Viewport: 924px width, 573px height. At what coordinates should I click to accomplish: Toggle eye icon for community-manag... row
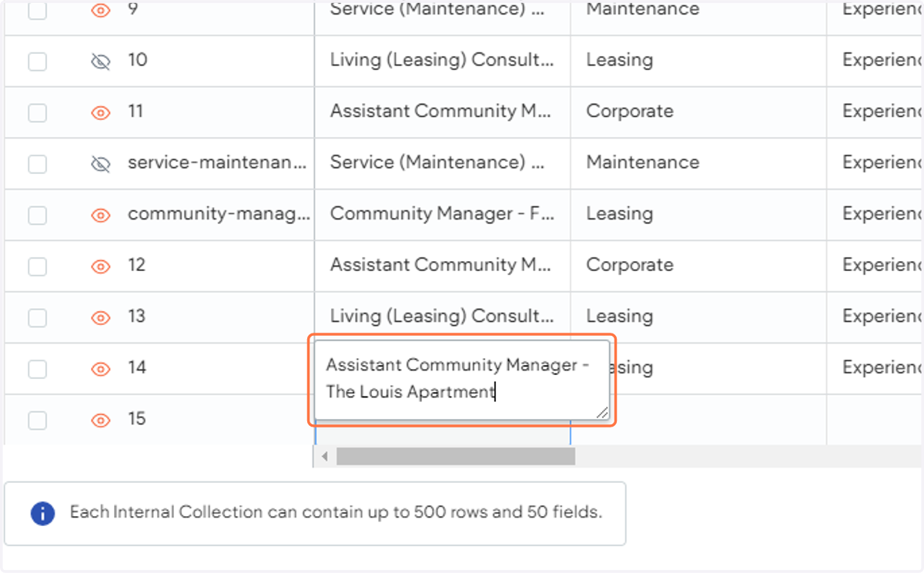101,215
